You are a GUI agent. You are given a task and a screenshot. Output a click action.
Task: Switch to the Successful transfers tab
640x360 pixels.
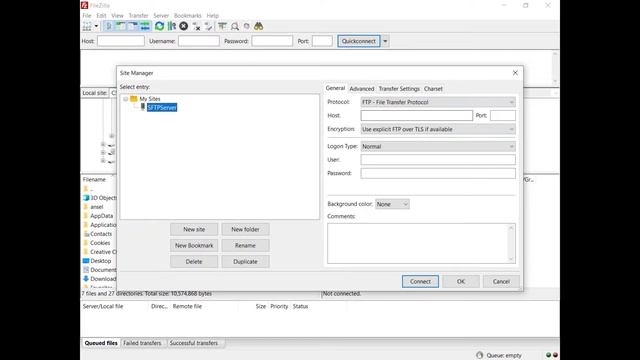coord(194,343)
